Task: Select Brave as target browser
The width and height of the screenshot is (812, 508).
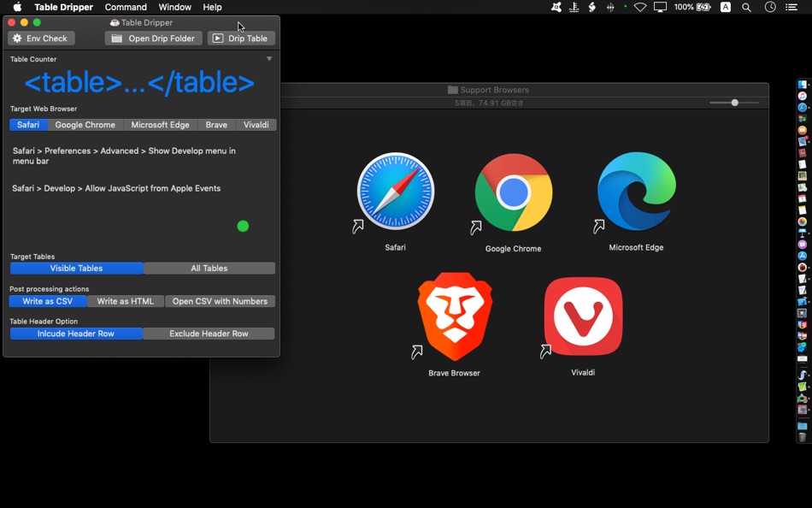Action: point(216,125)
